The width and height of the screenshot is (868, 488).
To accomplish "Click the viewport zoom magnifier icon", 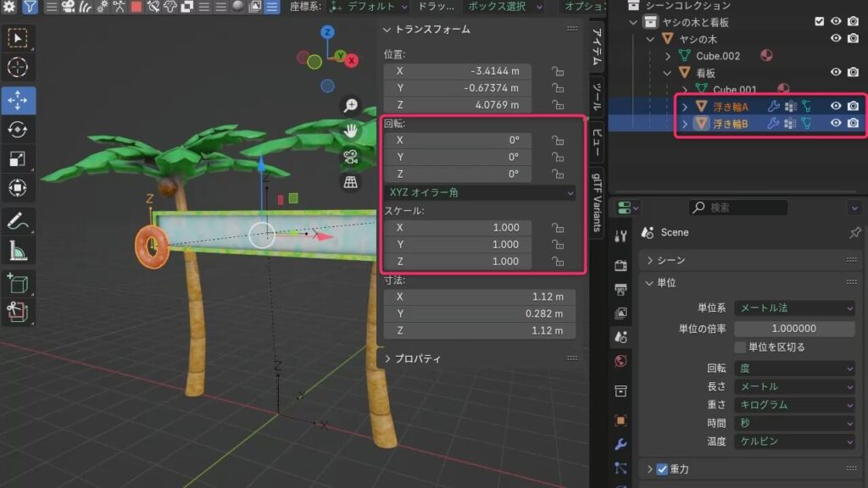I will (350, 105).
